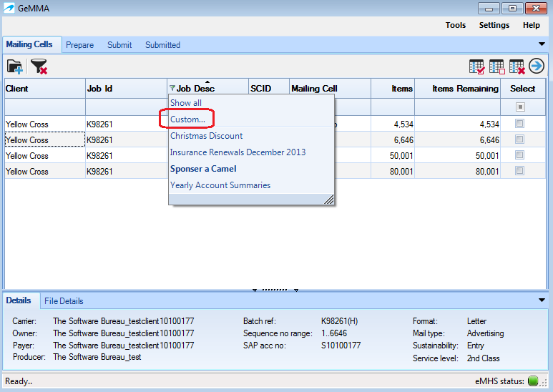Click the Mail type value Advertising
This screenshot has height=392, width=553.
(x=485, y=333)
